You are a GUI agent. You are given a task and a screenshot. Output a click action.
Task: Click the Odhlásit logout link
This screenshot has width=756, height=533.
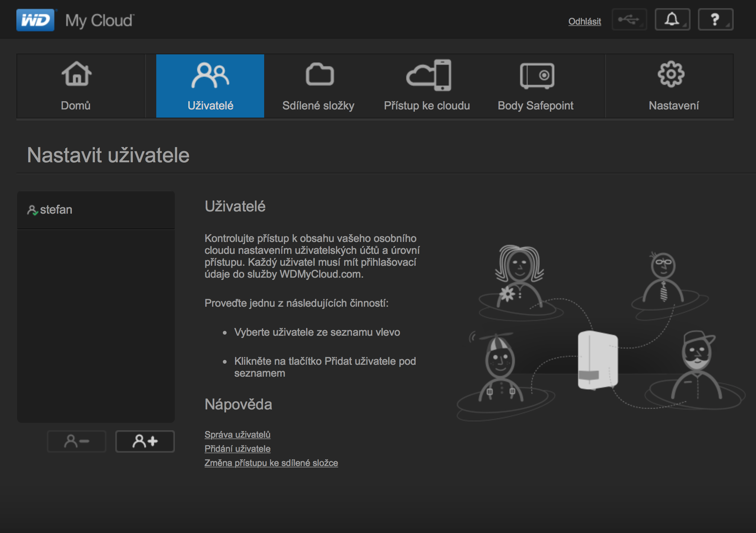point(584,22)
